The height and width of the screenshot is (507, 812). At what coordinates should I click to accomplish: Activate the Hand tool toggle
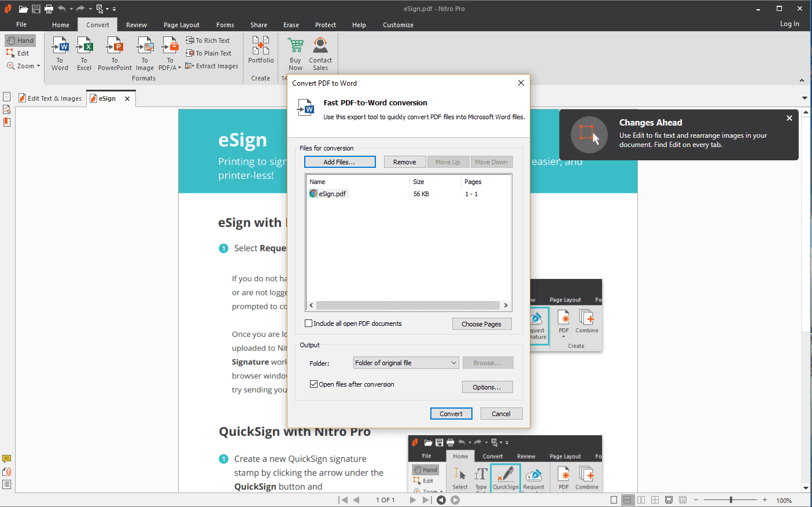point(21,41)
